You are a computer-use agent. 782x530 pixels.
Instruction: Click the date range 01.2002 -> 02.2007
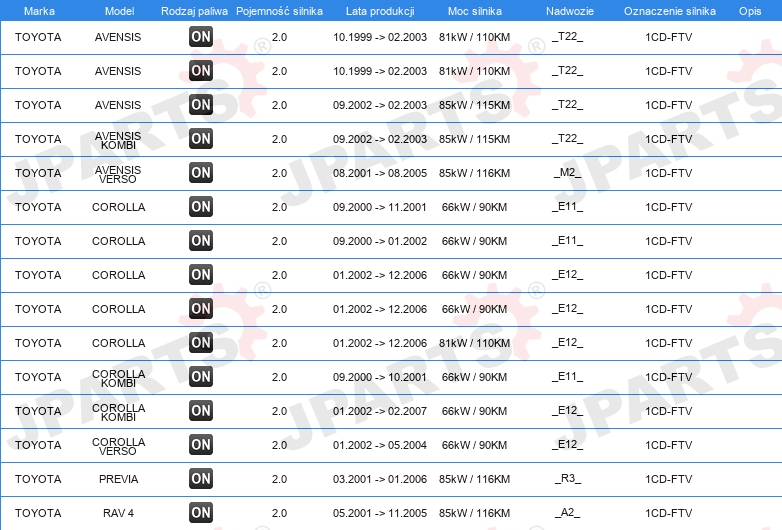380,411
